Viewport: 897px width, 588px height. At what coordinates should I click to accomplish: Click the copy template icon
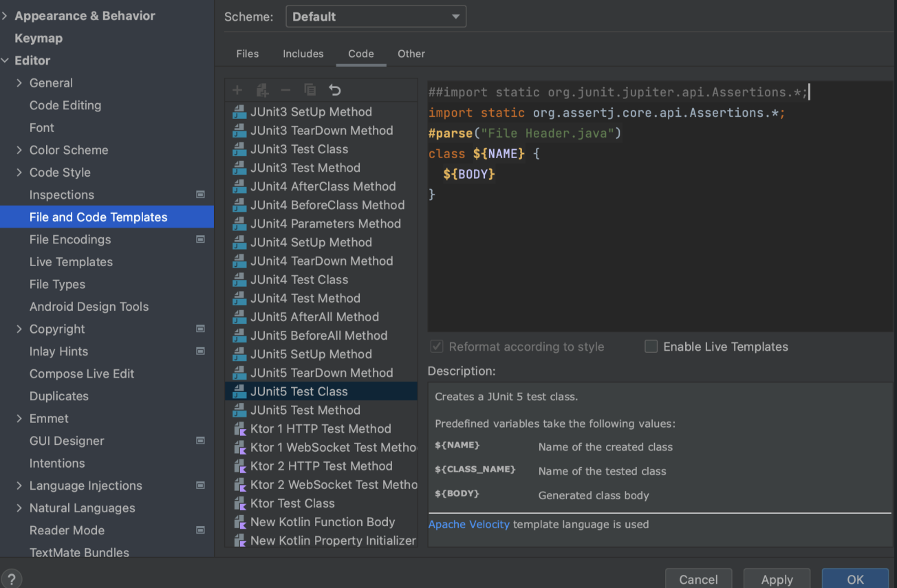310,90
